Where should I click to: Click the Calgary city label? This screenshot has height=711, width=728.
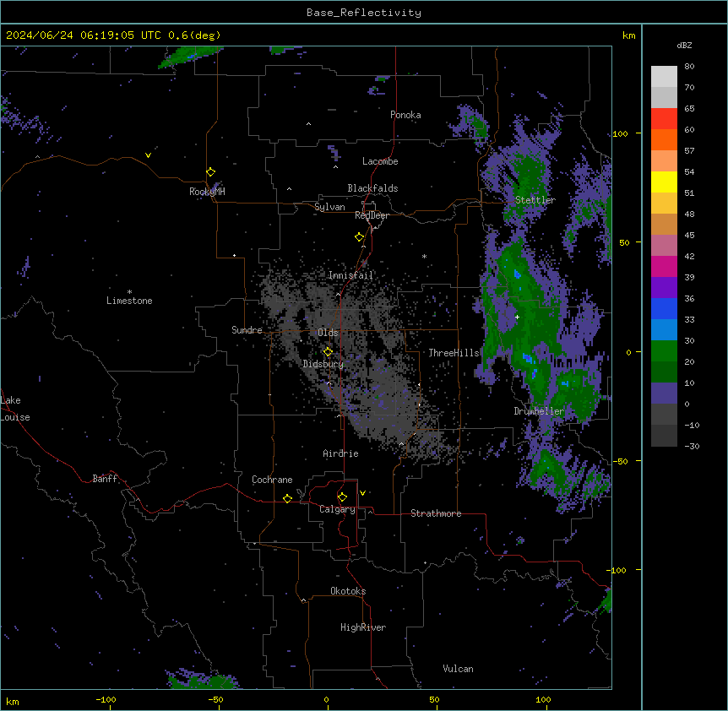pos(337,509)
